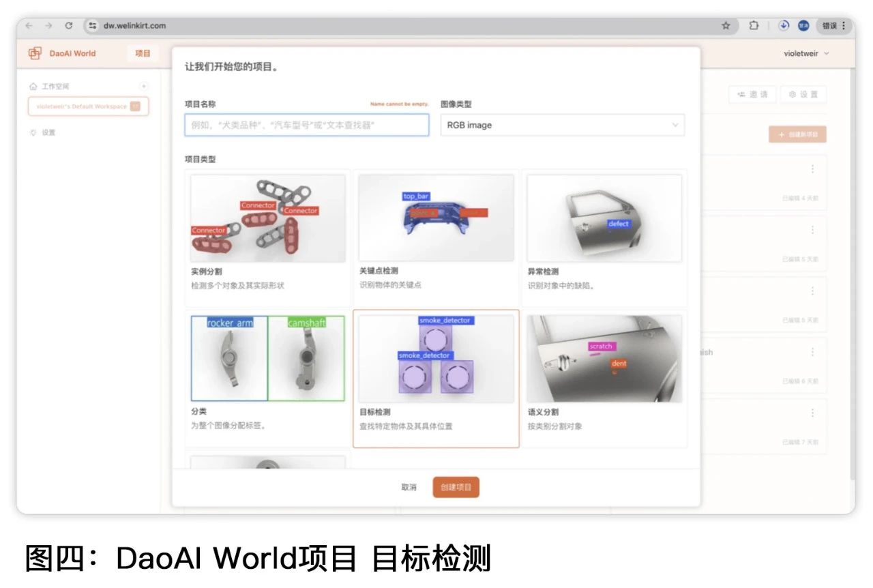Add a workspace with the plus icon
The image size is (873, 588).
(x=143, y=87)
